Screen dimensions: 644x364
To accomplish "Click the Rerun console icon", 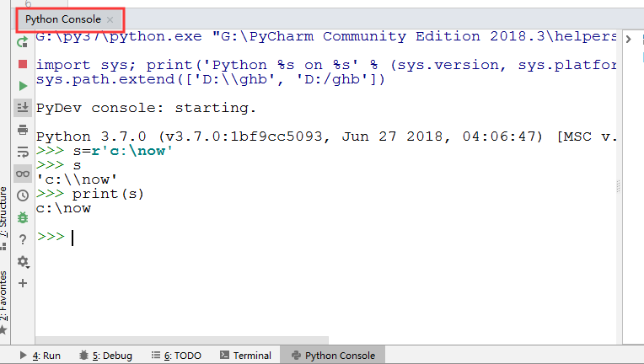I will [x=23, y=41].
